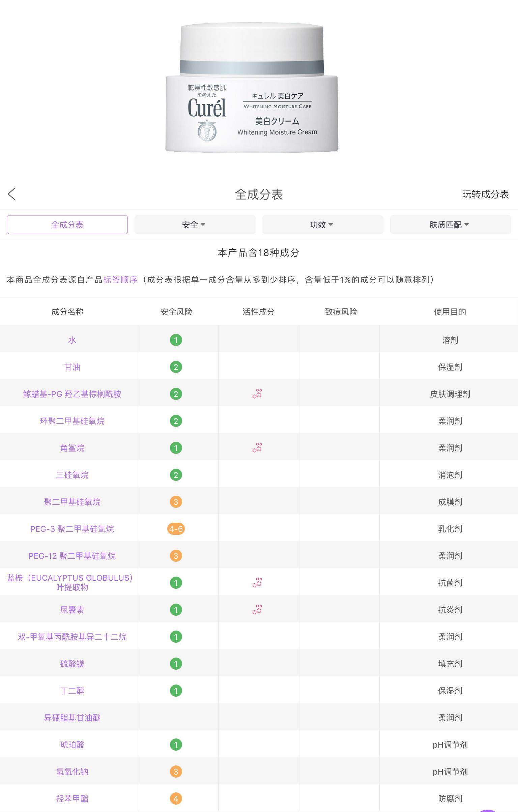Click 抗菌剂 purpose cell
The image size is (518, 812).
pos(450,583)
